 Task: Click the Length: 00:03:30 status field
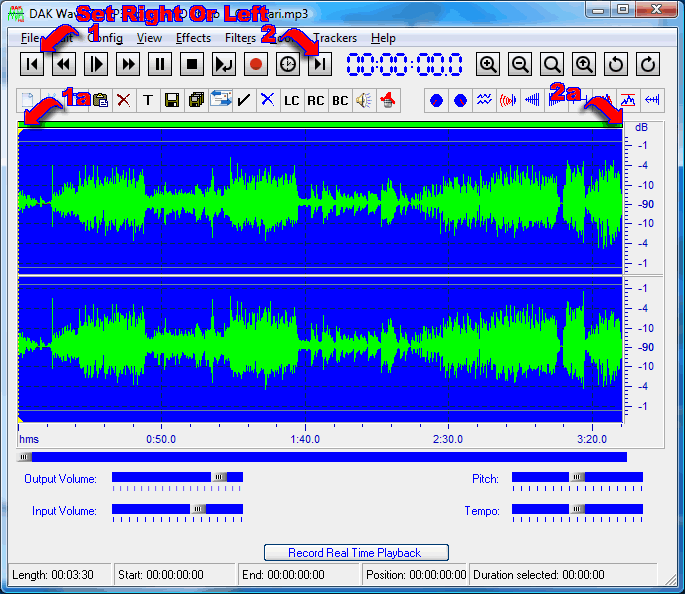tap(59, 574)
